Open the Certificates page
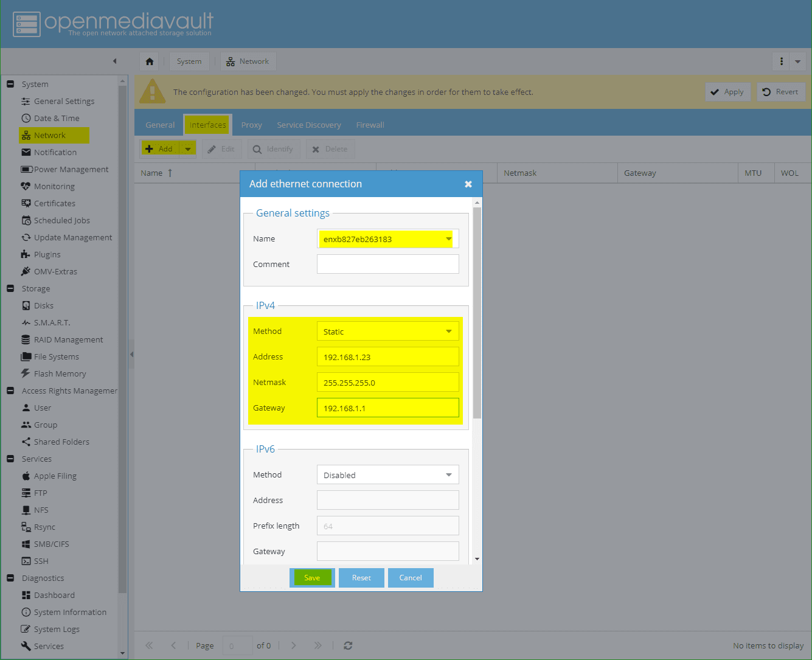Image resolution: width=812 pixels, height=660 pixels. click(x=55, y=203)
